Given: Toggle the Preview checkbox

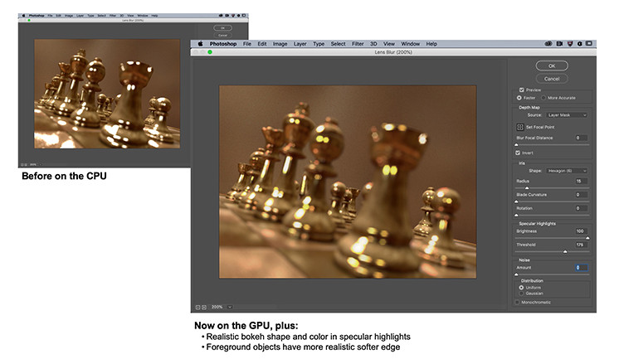Looking at the screenshot, I should 521,90.
